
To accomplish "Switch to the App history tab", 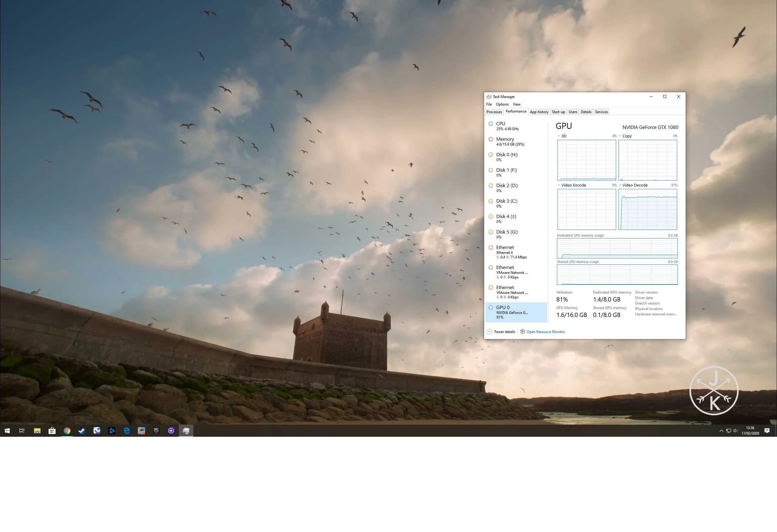I will 539,112.
